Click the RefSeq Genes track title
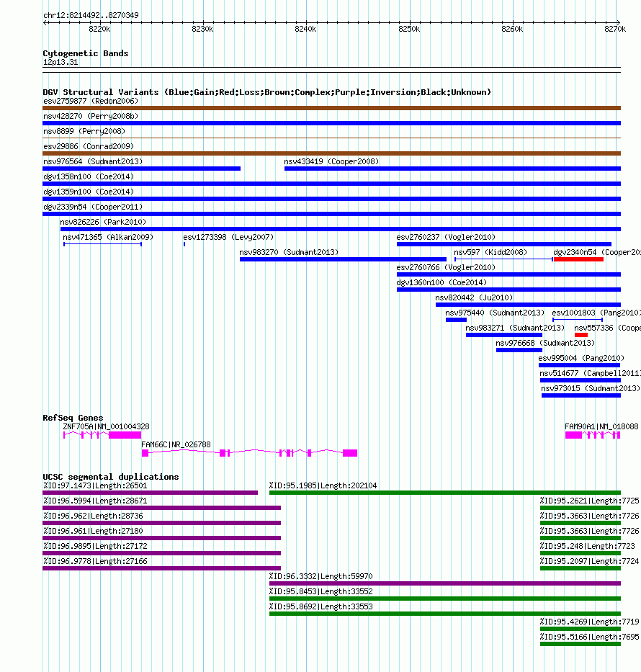This screenshot has height=672, width=641. (x=73, y=418)
